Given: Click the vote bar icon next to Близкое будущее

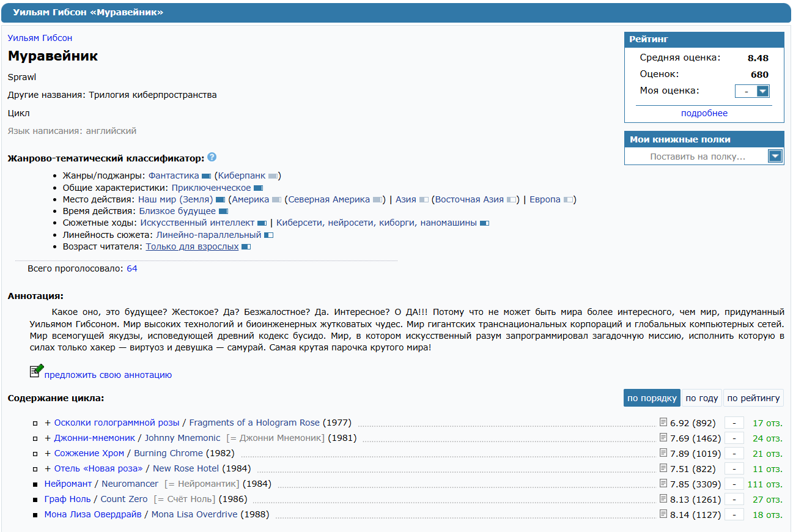Looking at the screenshot, I should point(223,212).
